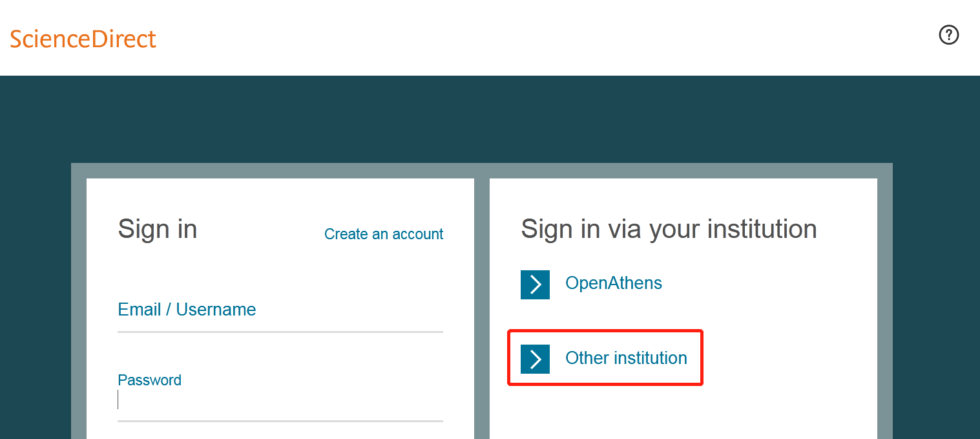Open the help question mark icon
980x439 pixels.
pos(948,35)
